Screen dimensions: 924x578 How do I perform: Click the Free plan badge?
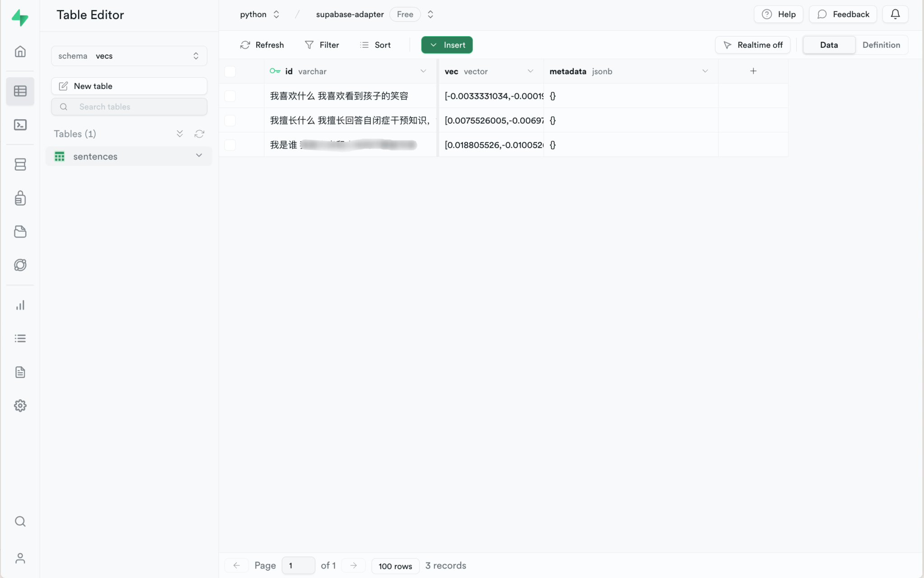[x=405, y=14]
